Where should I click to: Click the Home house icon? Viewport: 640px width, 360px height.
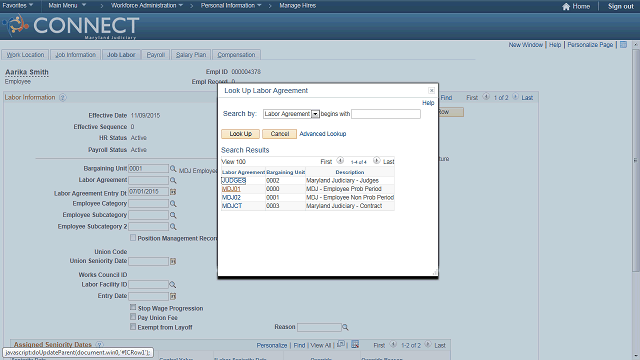click(566, 6)
